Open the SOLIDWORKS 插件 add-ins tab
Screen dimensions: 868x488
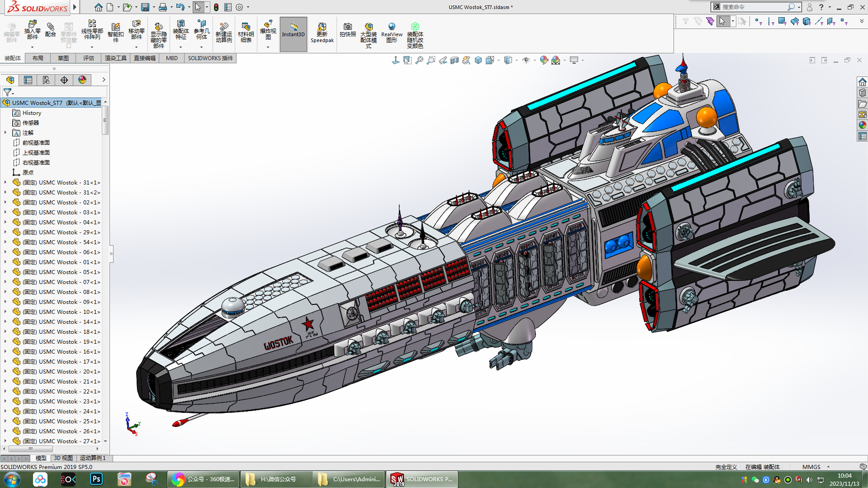pyautogui.click(x=210, y=58)
